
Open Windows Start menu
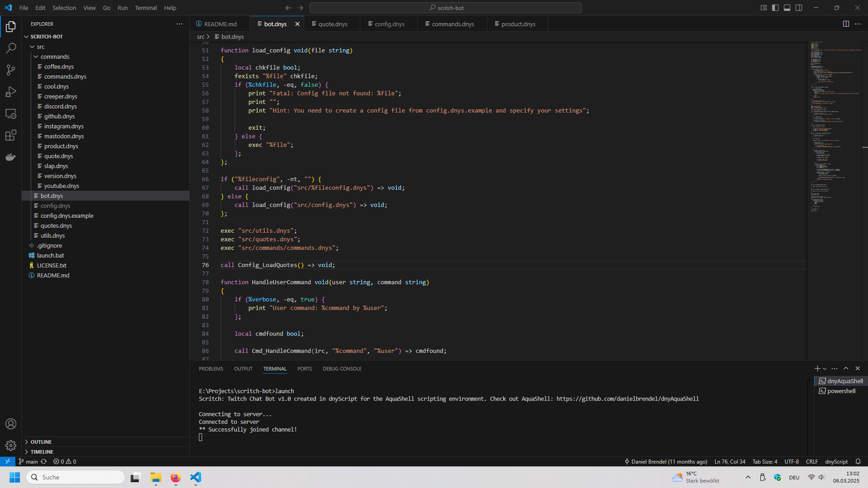tap(14, 477)
